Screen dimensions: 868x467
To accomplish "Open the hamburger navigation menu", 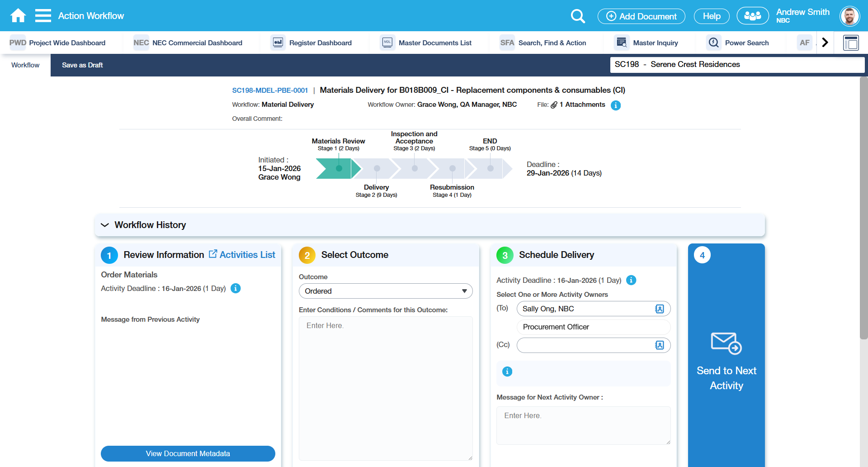I will tap(43, 16).
